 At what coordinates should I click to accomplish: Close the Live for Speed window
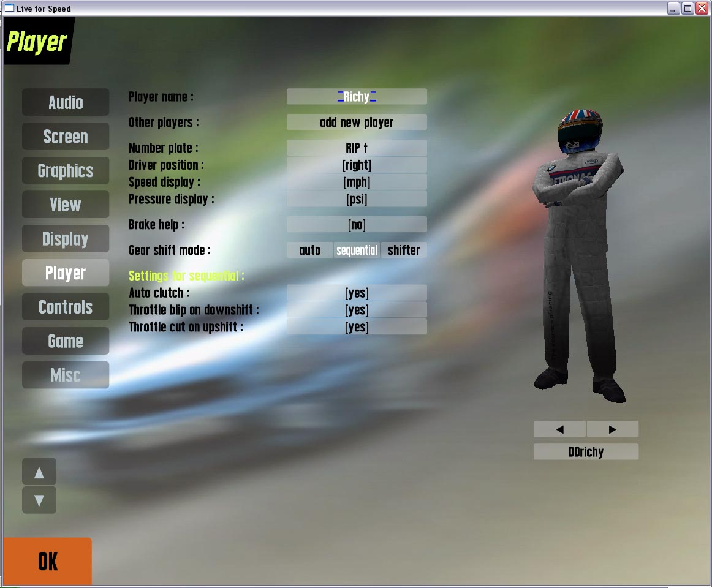point(702,8)
